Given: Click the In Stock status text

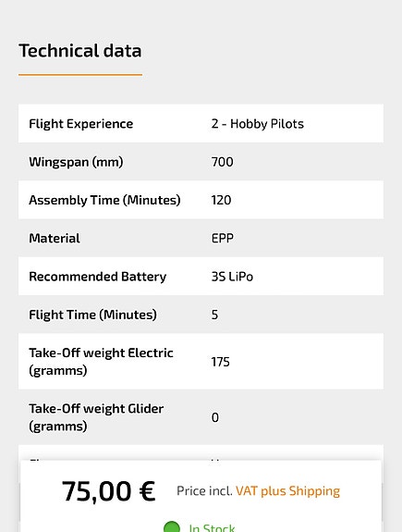Looking at the screenshot, I should (x=213, y=527).
